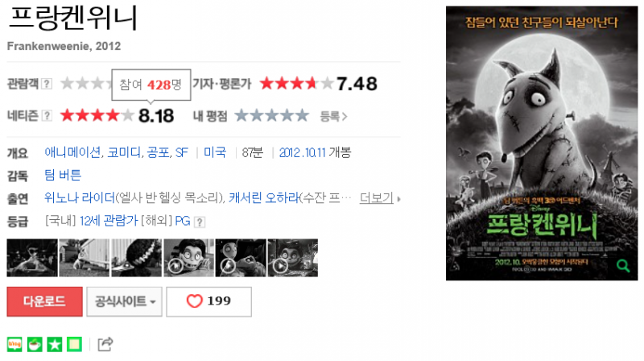
Task: Click the question mark help icon beside PG rating
Action: [199, 222]
